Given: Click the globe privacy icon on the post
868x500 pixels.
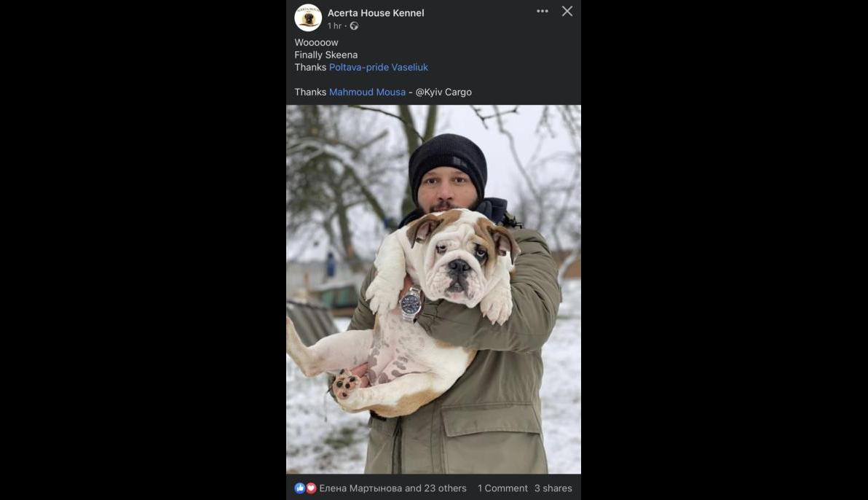Looking at the screenshot, I should click(x=354, y=25).
